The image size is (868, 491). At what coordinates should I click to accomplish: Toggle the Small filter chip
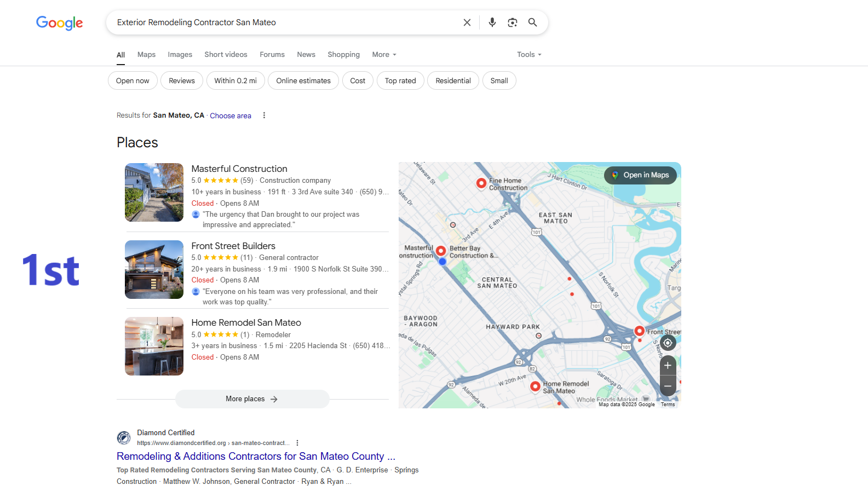click(499, 80)
